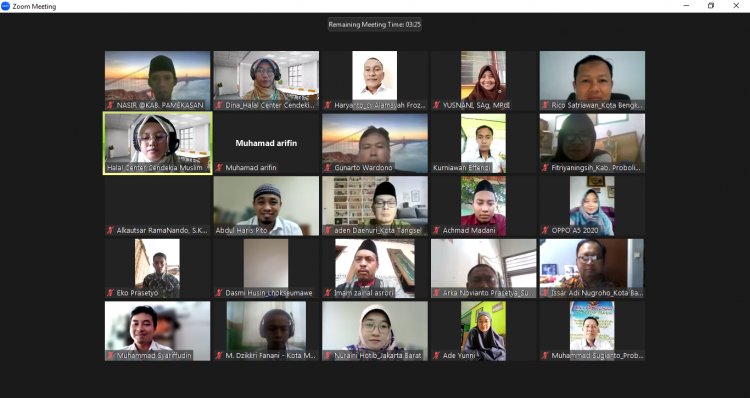The height and width of the screenshot is (398, 750).
Task: Select aden Daenuri_Kota Tangsel video tile
Action: tap(375, 206)
